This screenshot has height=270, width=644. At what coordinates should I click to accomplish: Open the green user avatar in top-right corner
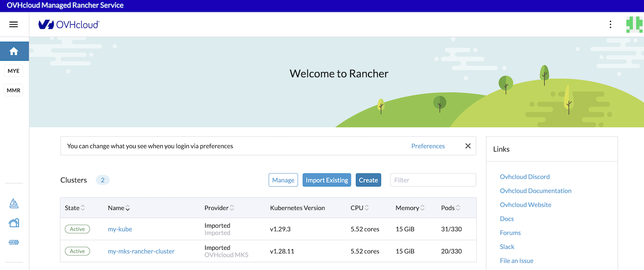click(635, 24)
